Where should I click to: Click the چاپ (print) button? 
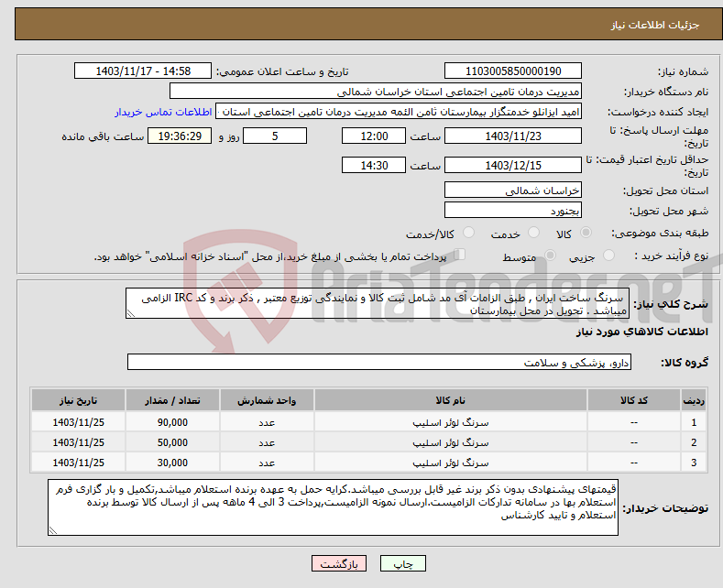point(402,563)
